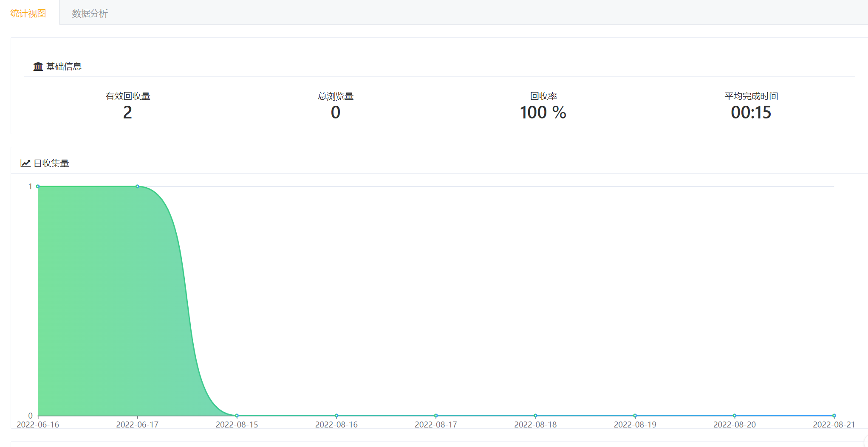Click the chart data point for 2022-06-16
Screen dimensions: 868x447
pos(38,186)
